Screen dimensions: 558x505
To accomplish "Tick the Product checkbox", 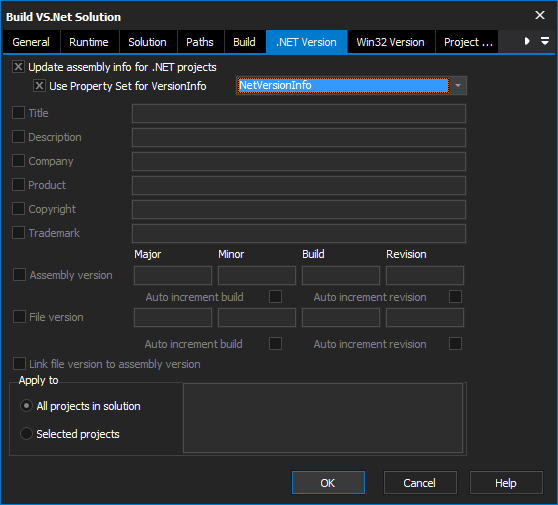I will (x=18, y=185).
